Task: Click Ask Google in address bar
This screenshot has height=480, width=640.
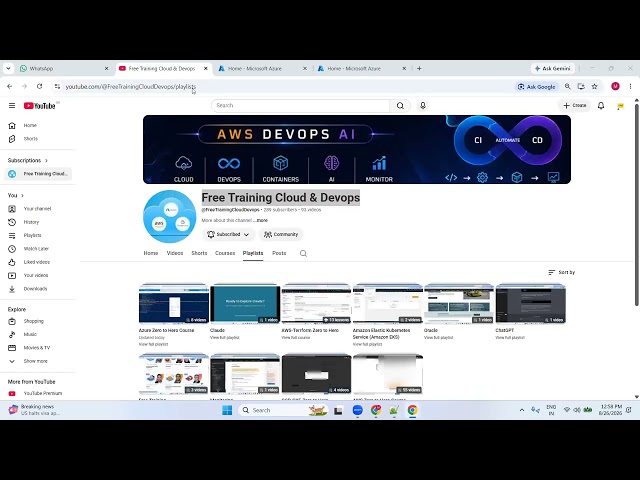Action: pyautogui.click(x=536, y=87)
